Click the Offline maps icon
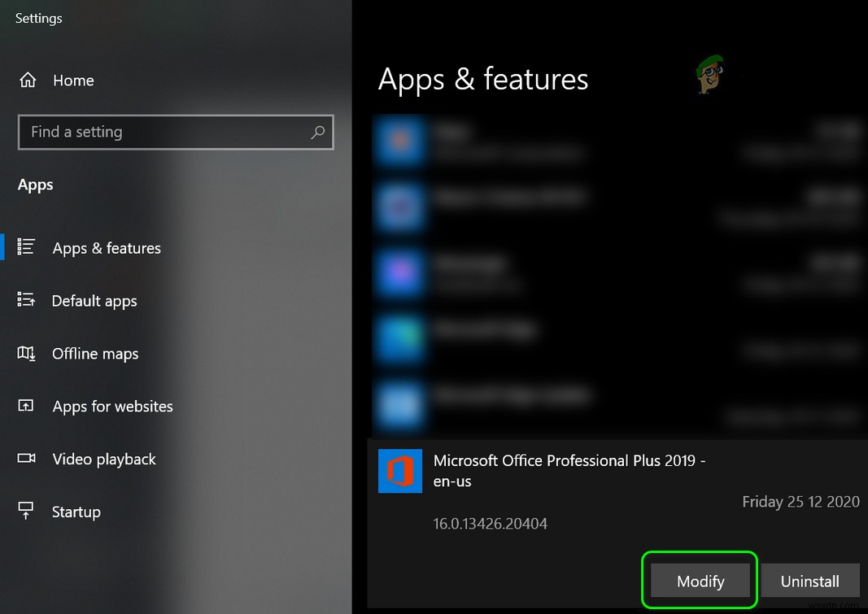Screen dimensions: 868x614 [x=27, y=353]
